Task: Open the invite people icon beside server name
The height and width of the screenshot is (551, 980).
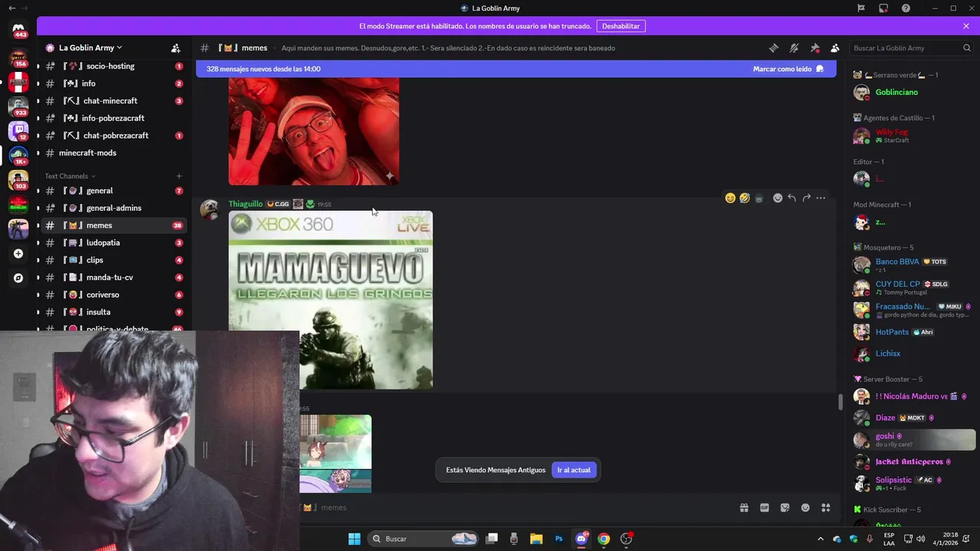Action: 176,47
